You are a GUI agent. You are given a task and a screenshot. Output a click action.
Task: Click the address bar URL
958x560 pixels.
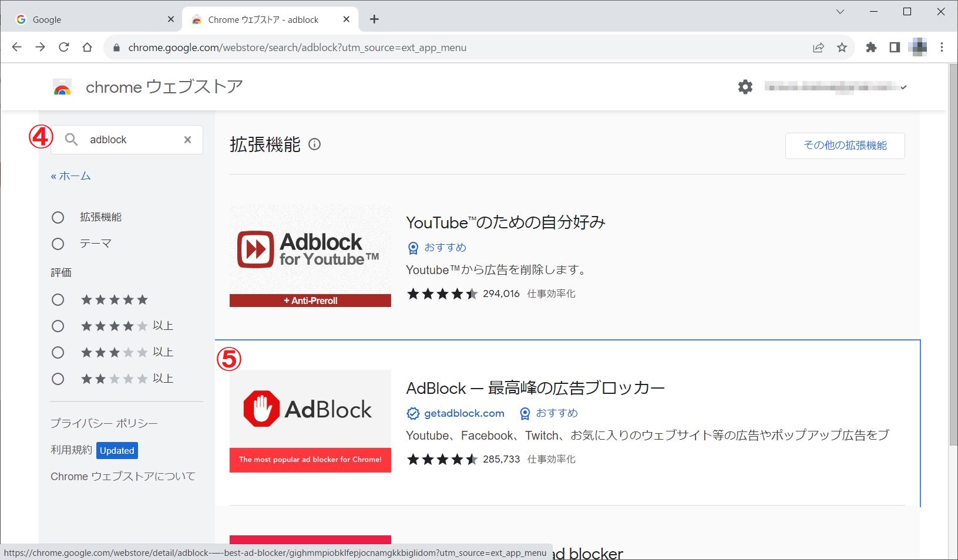point(297,48)
